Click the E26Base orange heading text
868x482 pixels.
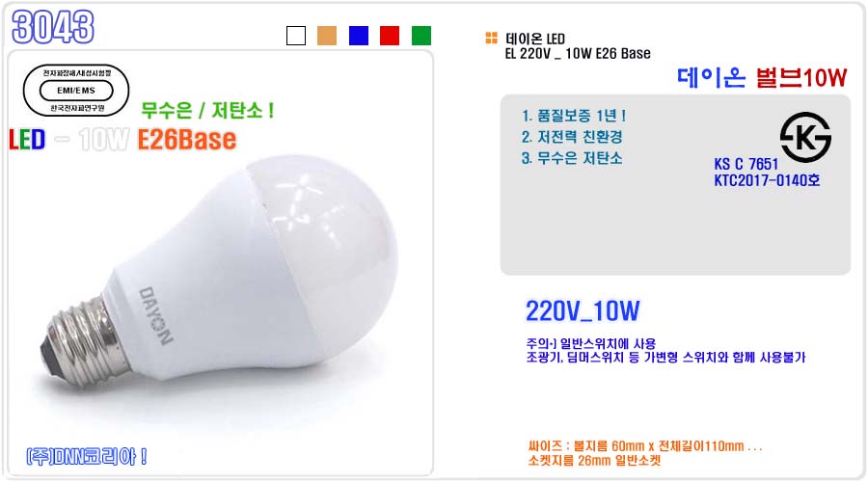point(187,140)
